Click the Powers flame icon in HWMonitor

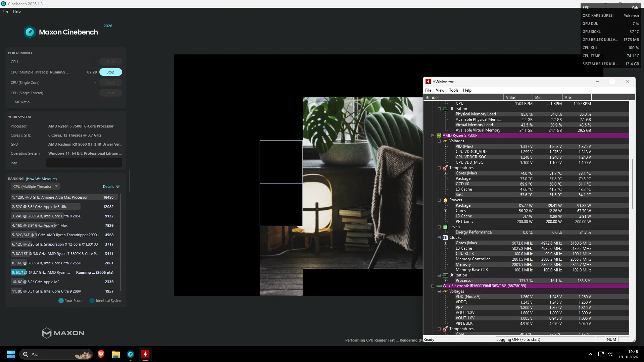coord(445,200)
